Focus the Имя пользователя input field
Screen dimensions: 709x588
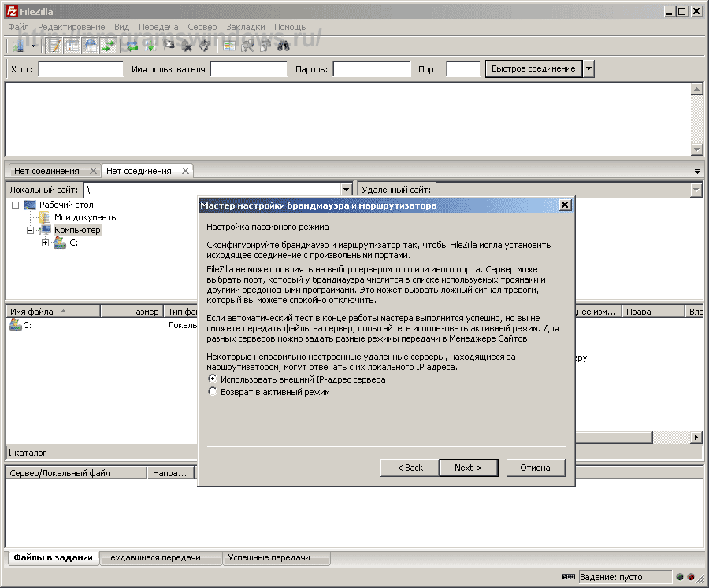click(x=249, y=69)
